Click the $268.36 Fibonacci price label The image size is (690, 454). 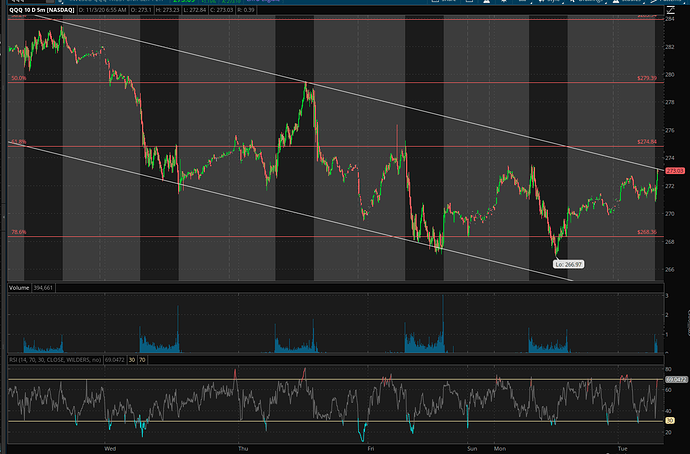coord(647,232)
